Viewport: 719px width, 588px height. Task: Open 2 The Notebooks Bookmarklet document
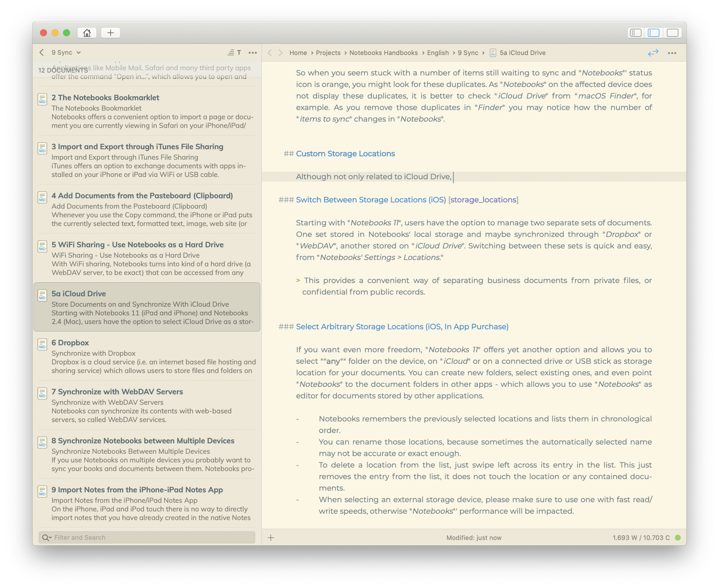147,111
